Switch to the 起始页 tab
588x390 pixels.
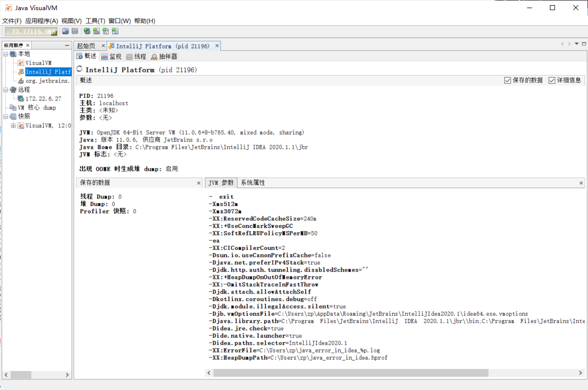[86, 46]
